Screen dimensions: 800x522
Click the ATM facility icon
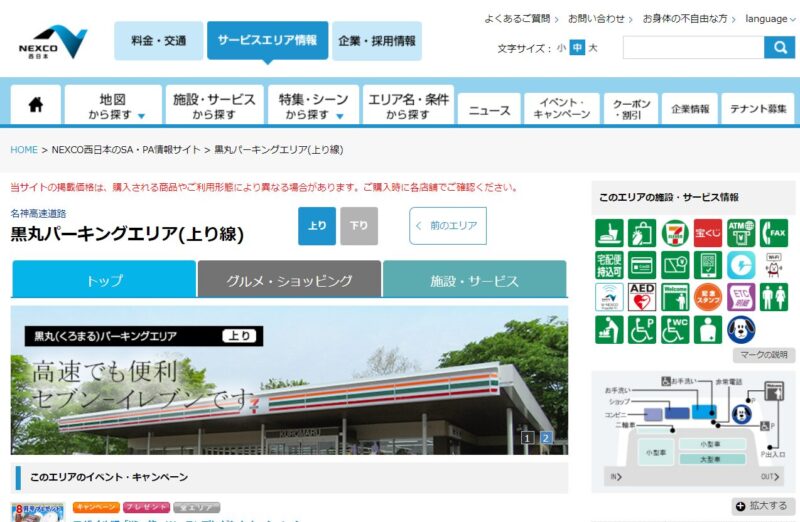(x=741, y=233)
